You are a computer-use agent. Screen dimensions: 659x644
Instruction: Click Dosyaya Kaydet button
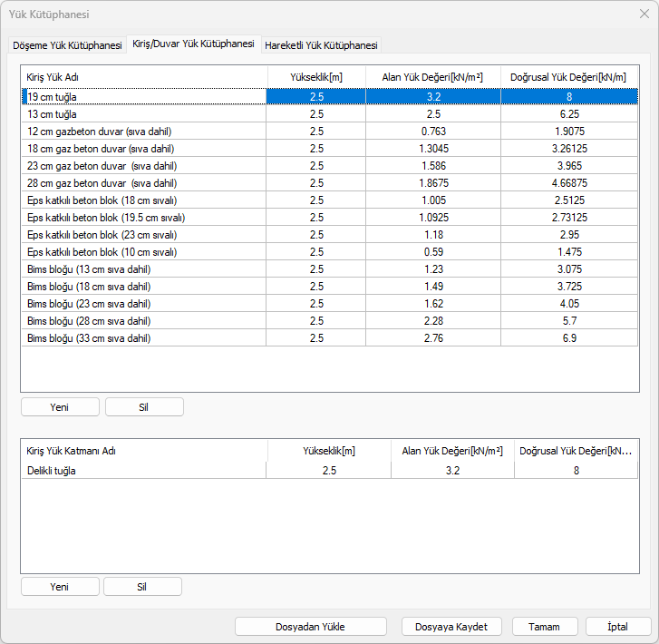[x=451, y=627]
